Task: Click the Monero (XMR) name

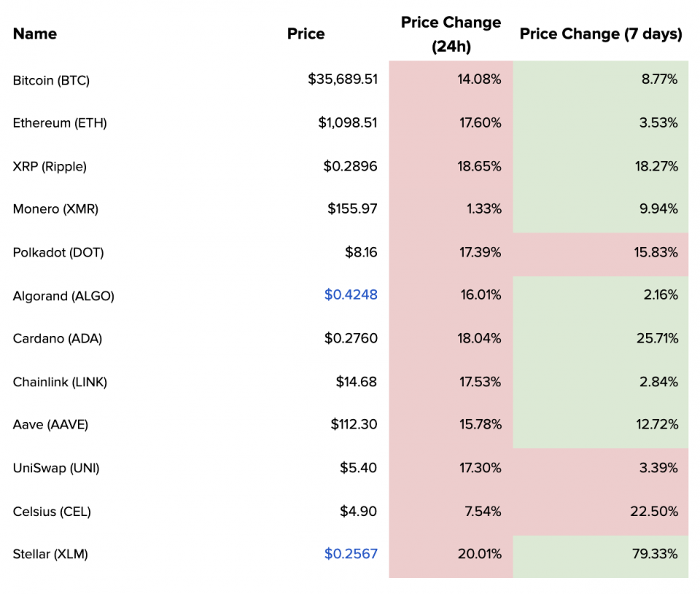Action: click(55, 209)
